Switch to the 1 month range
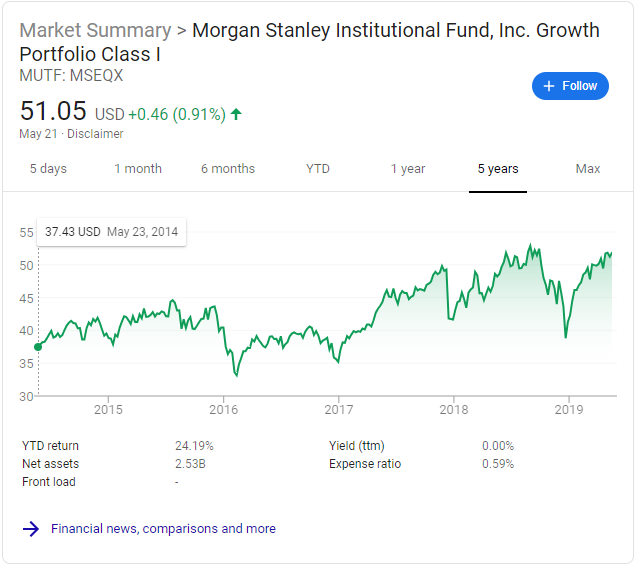Image resolution: width=635 pixels, height=566 pixels. [138, 169]
